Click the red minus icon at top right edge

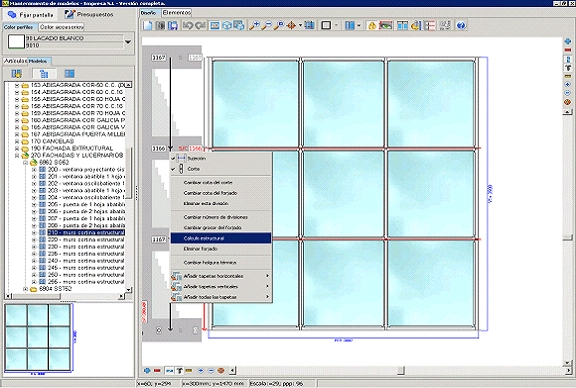pos(568,50)
